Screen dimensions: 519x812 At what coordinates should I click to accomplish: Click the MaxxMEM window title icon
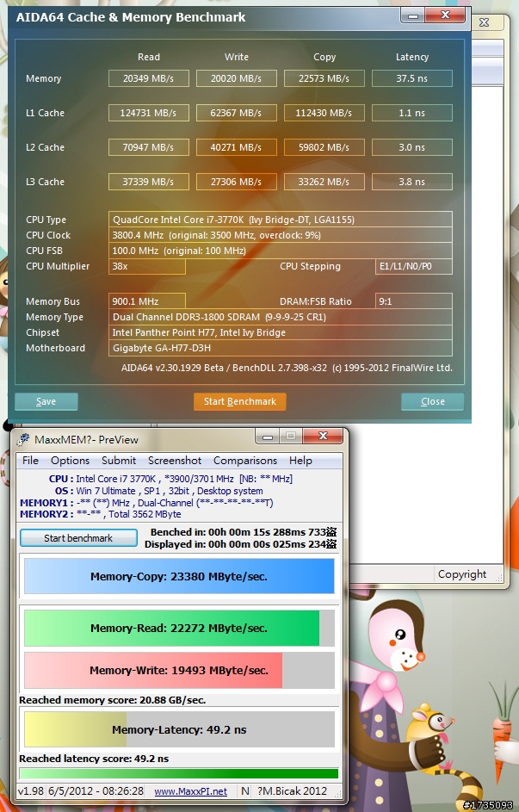pyautogui.click(x=23, y=440)
